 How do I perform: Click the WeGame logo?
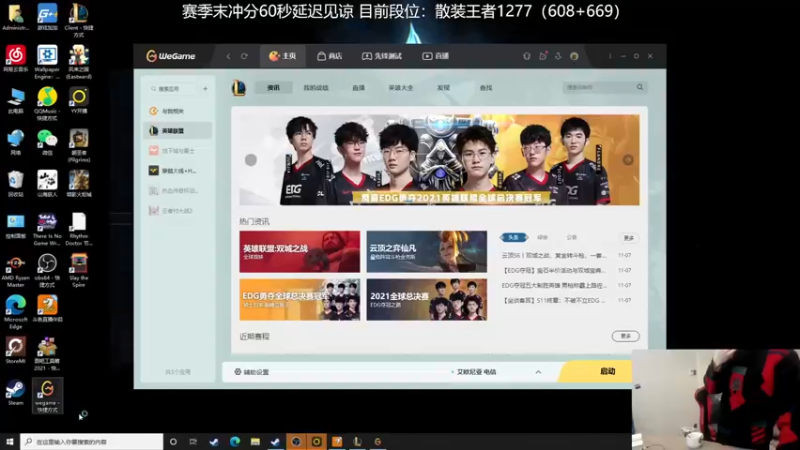(x=170, y=56)
